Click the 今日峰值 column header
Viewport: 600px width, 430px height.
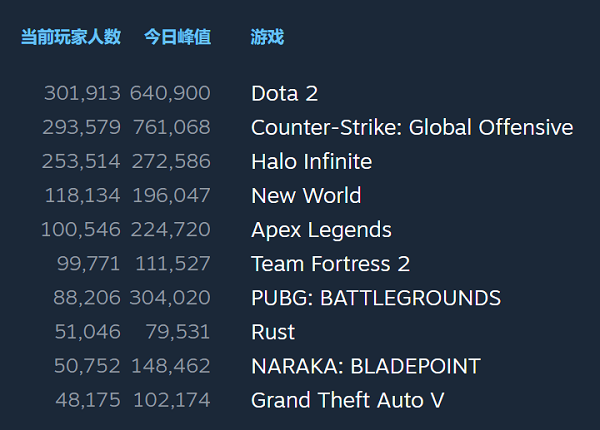pyautogui.click(x=177, y=37)
